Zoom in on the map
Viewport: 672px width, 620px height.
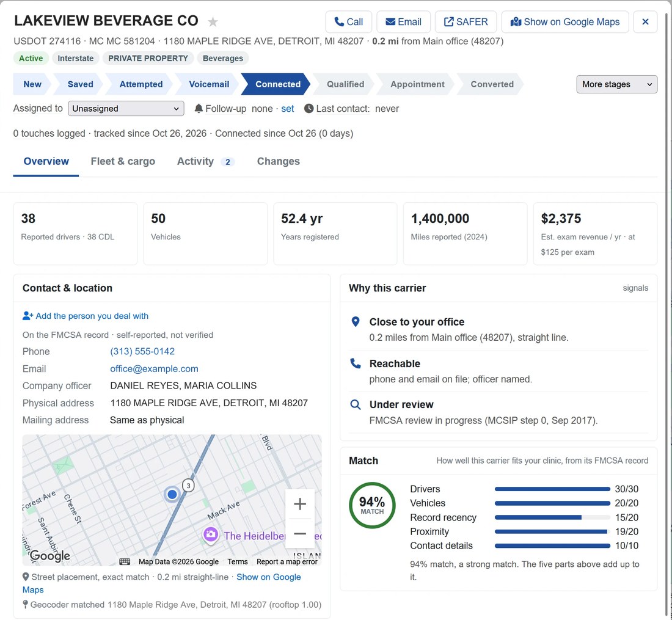click(x=299, y=504)
